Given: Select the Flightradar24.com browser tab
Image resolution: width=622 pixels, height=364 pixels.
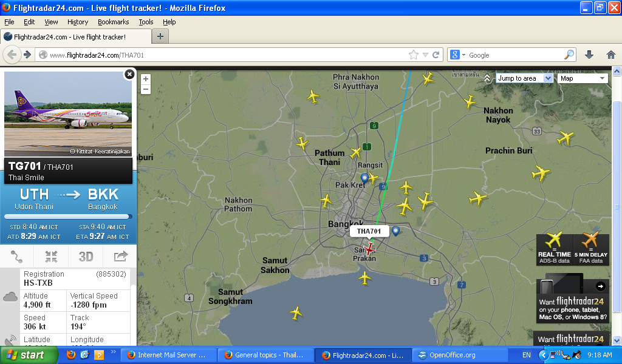Looking at the screenshot, I should point(76,37).
